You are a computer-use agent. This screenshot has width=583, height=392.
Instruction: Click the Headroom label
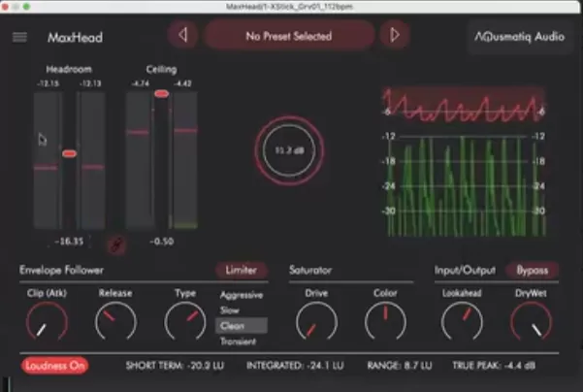pos(69,69)
